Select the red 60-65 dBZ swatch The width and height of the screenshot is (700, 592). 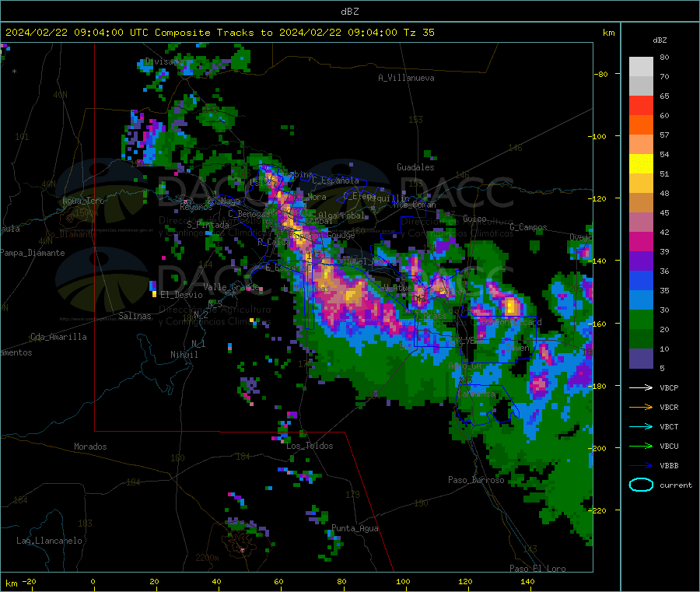coord(641,105)
